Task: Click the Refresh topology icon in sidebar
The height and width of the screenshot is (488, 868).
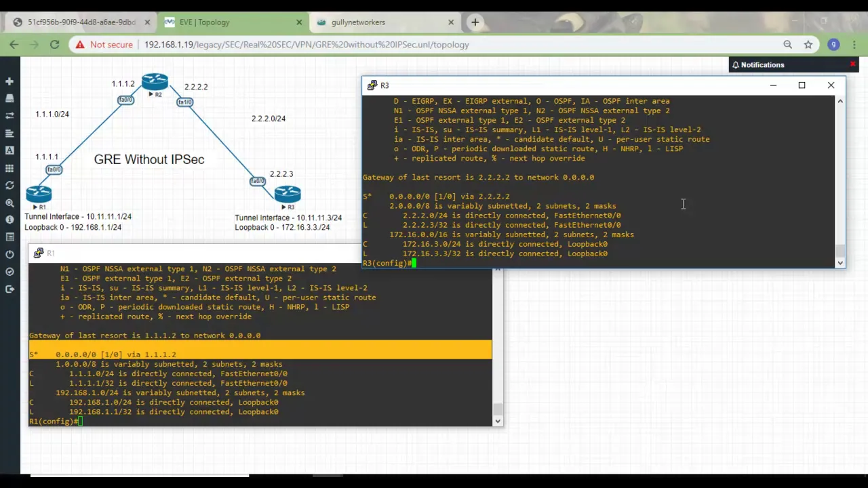Action: [9, 185]
